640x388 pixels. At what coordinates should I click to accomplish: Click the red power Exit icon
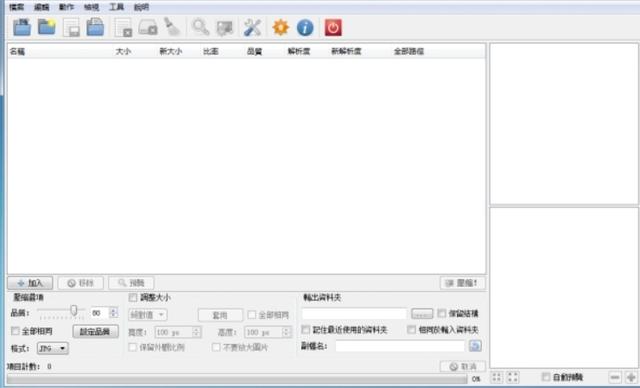[x=333, y=27]
